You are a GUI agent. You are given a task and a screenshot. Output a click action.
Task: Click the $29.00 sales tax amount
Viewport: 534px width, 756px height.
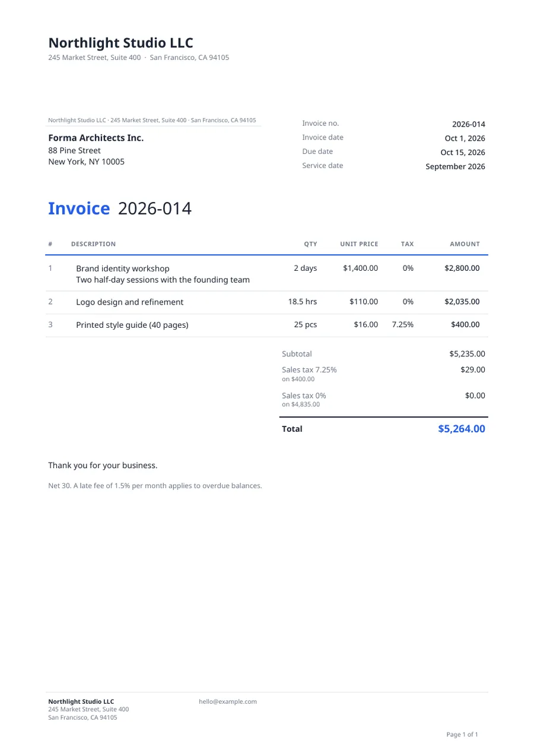point(473,369)
